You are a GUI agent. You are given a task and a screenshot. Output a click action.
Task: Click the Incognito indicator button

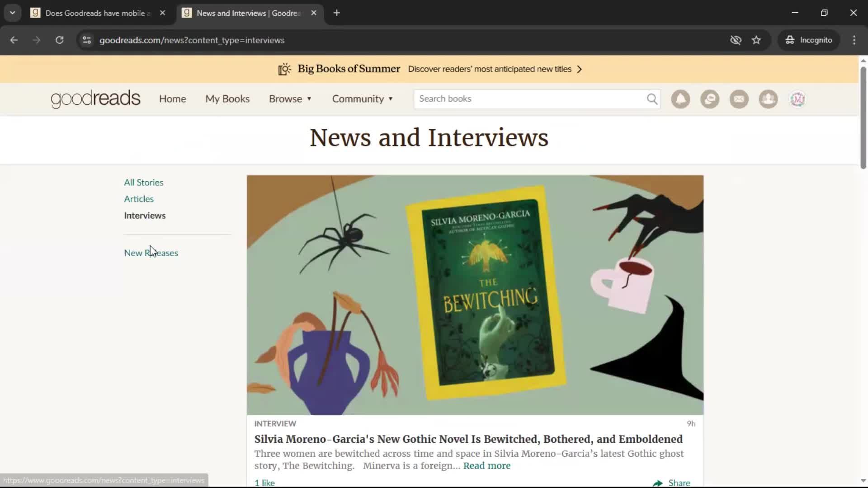(x=809, y=40)
